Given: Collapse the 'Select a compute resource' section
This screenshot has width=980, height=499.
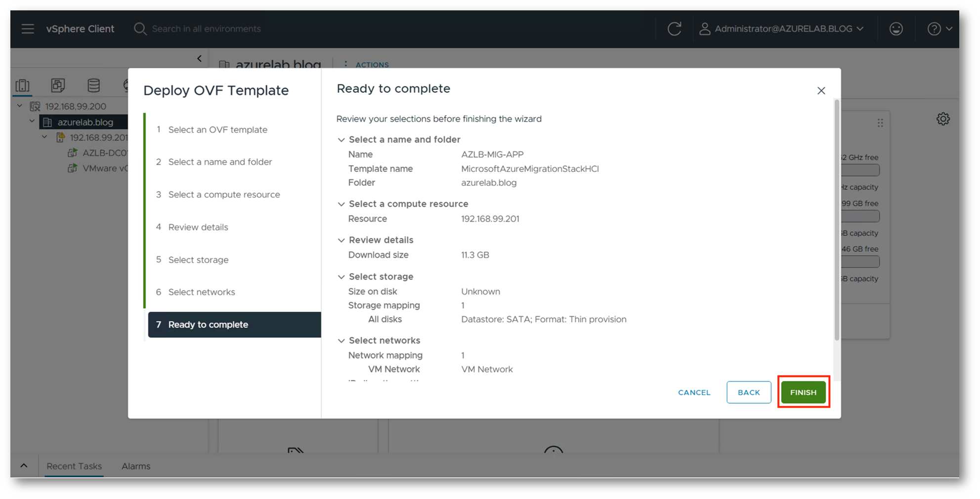Looking at the screenshot, I should click(341, 204).
